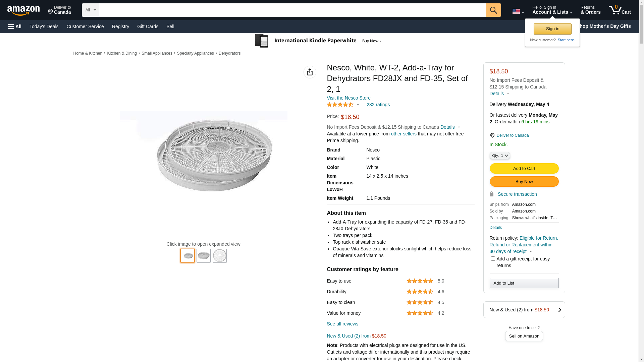
Task: Open the shopping cart icon
Action: click(x=619, y=10)
